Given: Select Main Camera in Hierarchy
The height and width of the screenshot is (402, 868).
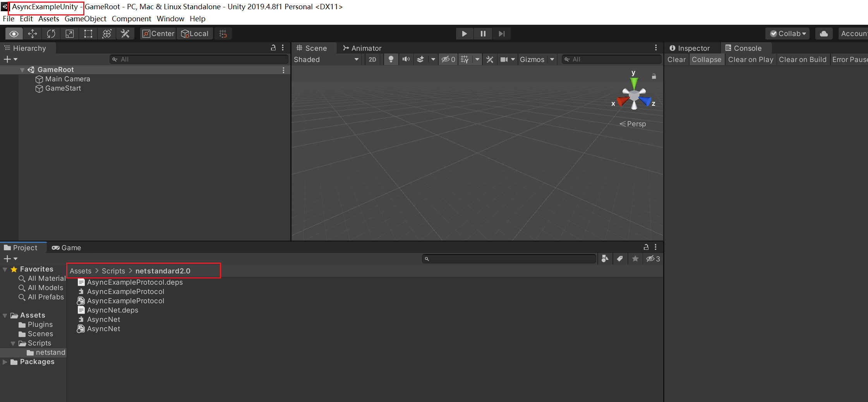Looking at the screenshot, I should 67,79.
